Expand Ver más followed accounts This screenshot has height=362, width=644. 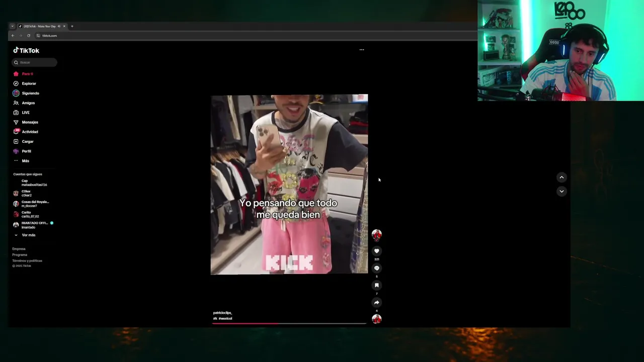25,235
